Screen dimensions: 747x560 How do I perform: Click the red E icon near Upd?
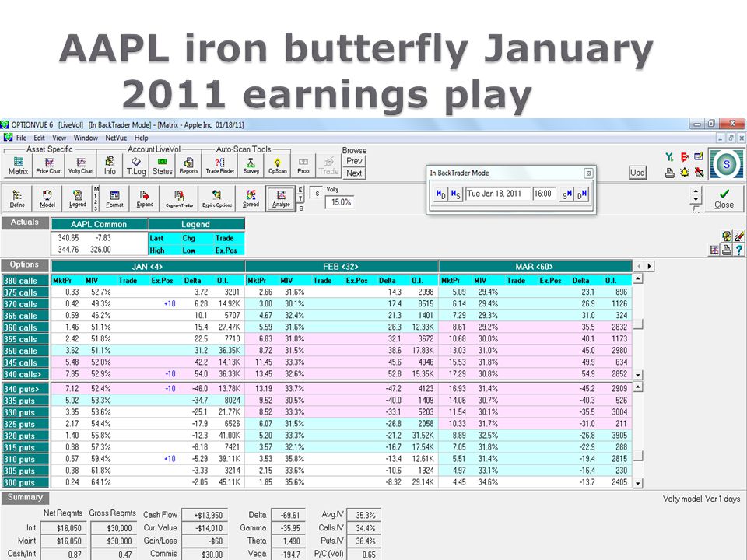(685, 156)
